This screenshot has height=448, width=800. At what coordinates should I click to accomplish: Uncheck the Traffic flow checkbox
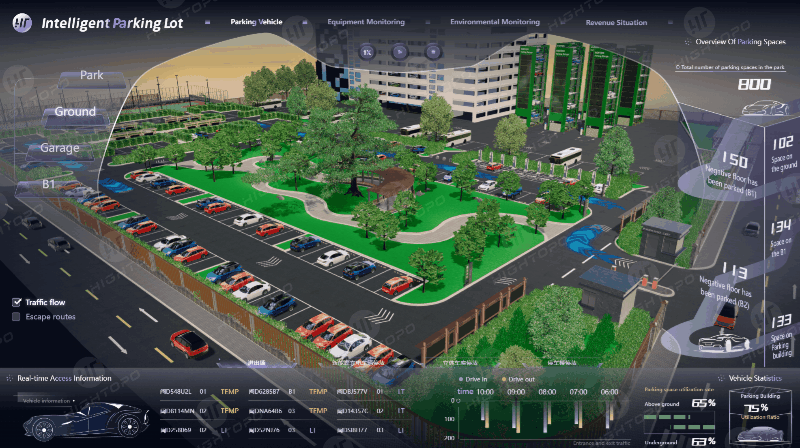16,302
